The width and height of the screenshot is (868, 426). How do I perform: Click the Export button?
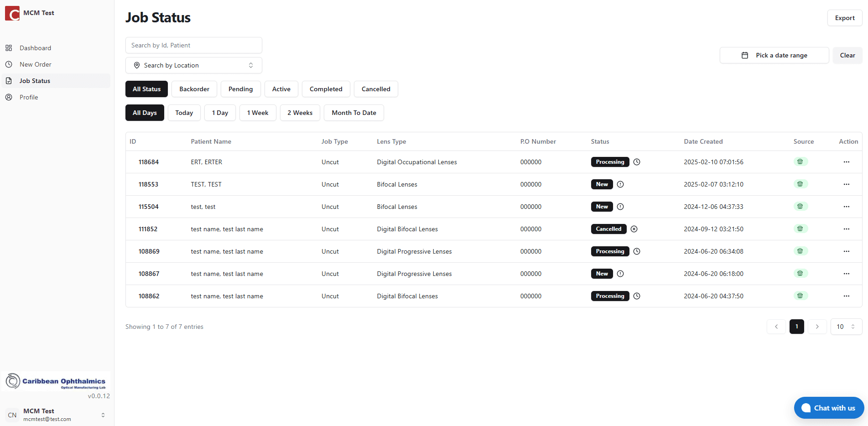844,18
